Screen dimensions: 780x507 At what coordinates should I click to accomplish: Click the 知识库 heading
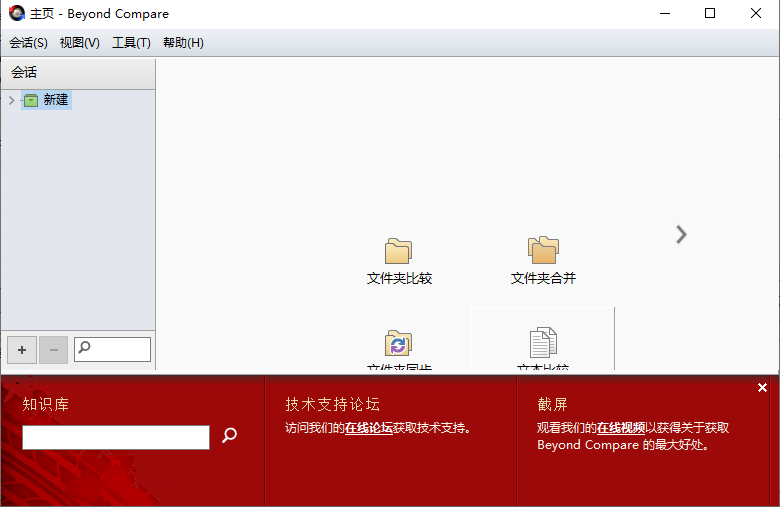pos(46,405)
